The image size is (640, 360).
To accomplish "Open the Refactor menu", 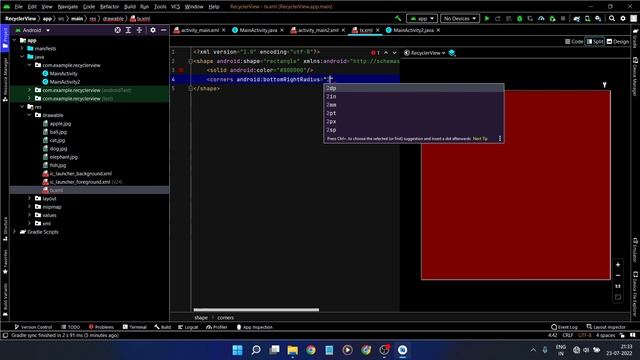I will click(109, 7).
